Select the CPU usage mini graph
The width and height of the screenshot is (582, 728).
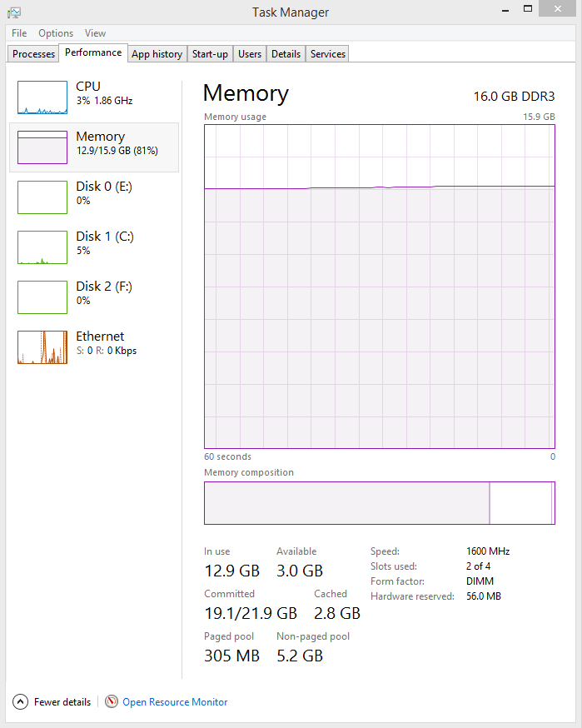point(42,97)
